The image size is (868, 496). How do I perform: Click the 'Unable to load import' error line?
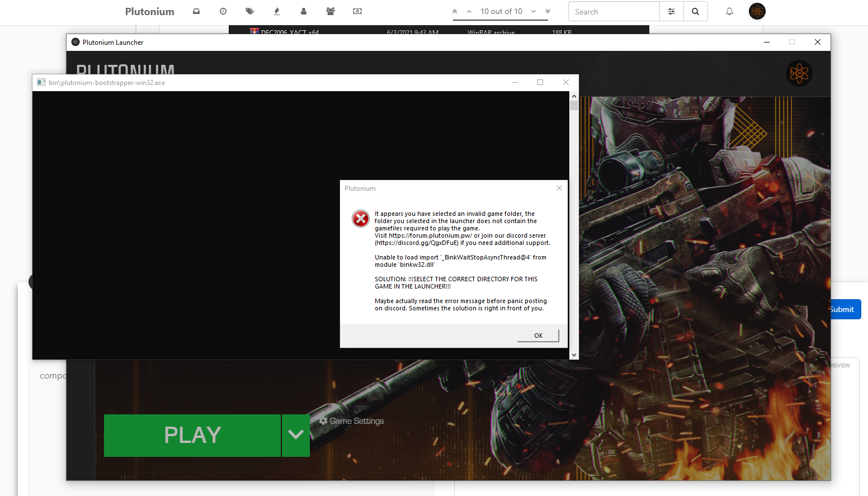click(x=460, y=261)
